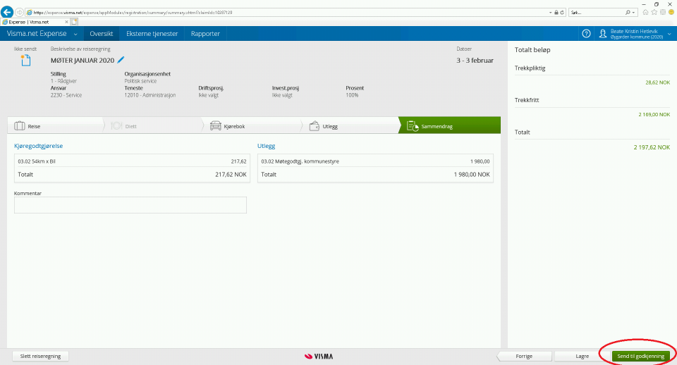Edit description with the pencil icon
The image size is (677, 365).
click(121, 60)
